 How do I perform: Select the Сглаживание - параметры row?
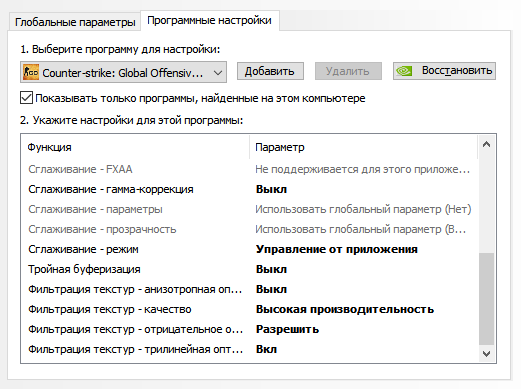pos(250,209)
